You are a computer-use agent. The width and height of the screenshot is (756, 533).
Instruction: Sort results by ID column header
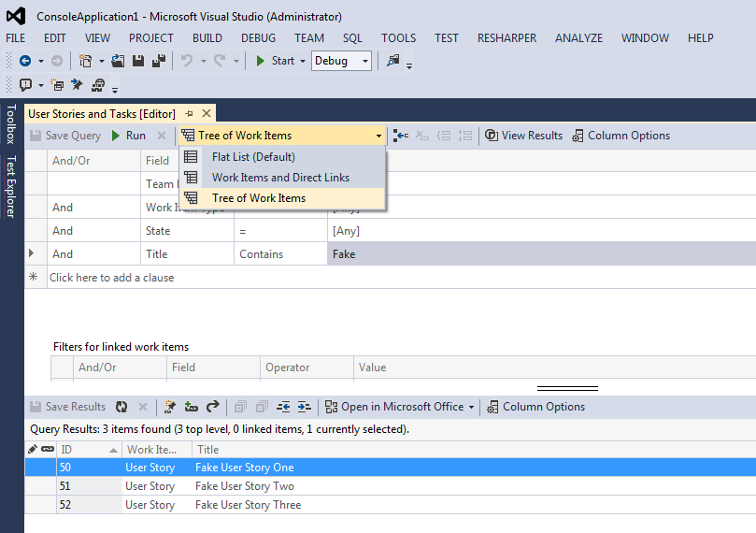coord(89,450)
